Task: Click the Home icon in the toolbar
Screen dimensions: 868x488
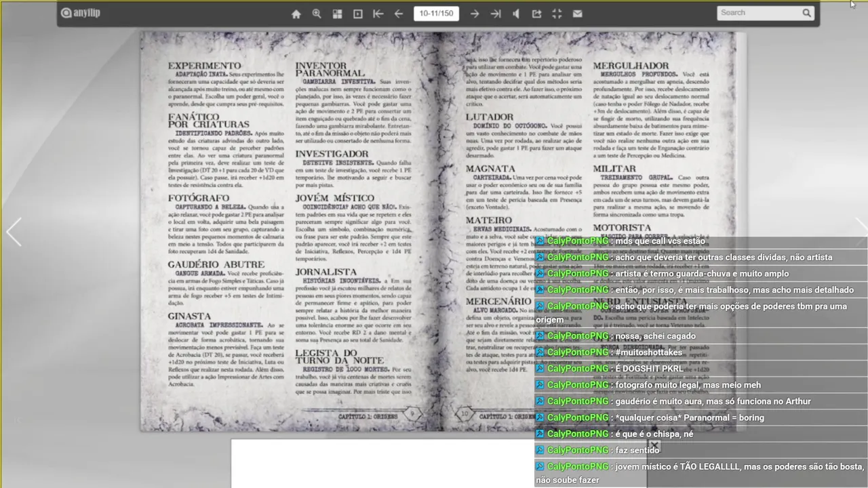Action: [296, 14]
